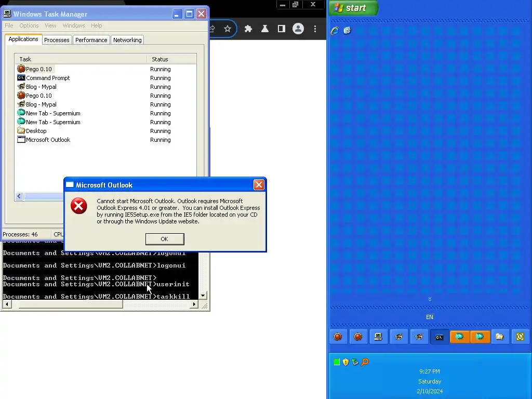Click the Command Prompt row icon in task list
The image size is (532, 399).
point(21,78)
